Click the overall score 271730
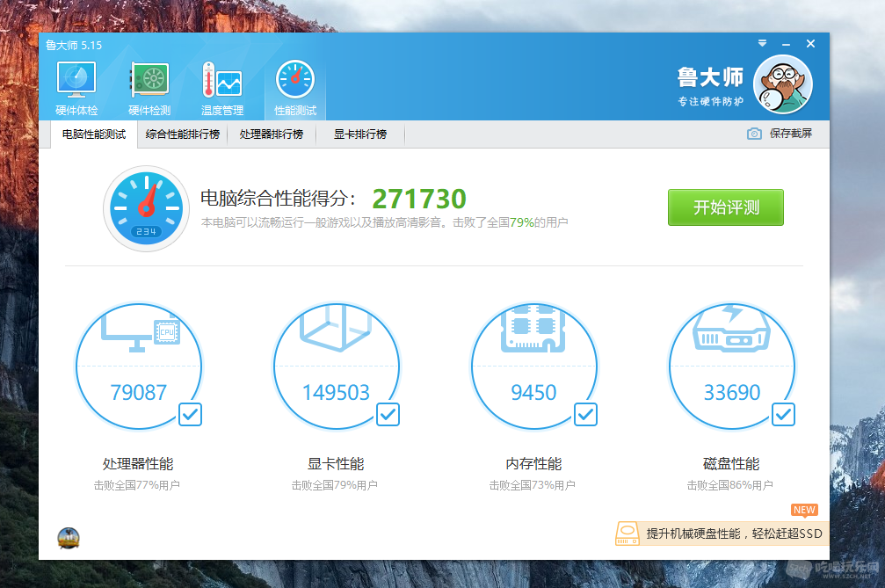Image resolution: width=885 pixels, height=588 pixels. tap(419, 199)
